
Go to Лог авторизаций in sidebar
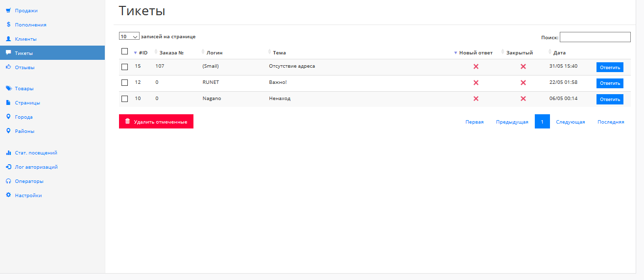36,167
